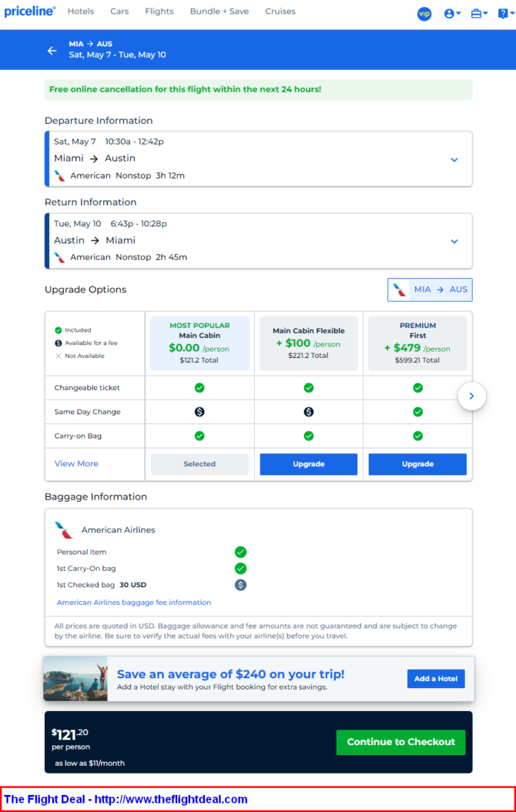The image size is (516, 812).
Task: Select the Premium First fare card
Action: (x=417, y=343)
